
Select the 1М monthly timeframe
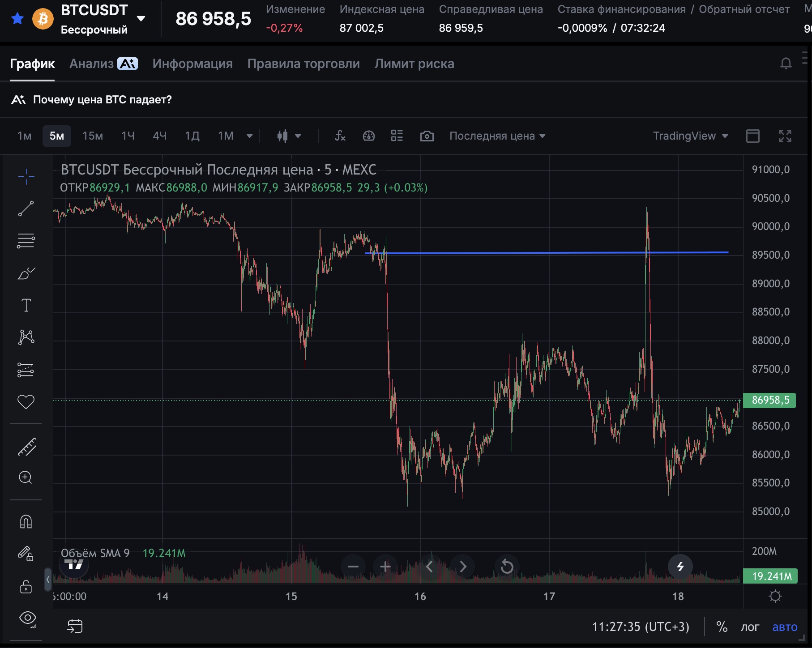click(x=226, y=136)
